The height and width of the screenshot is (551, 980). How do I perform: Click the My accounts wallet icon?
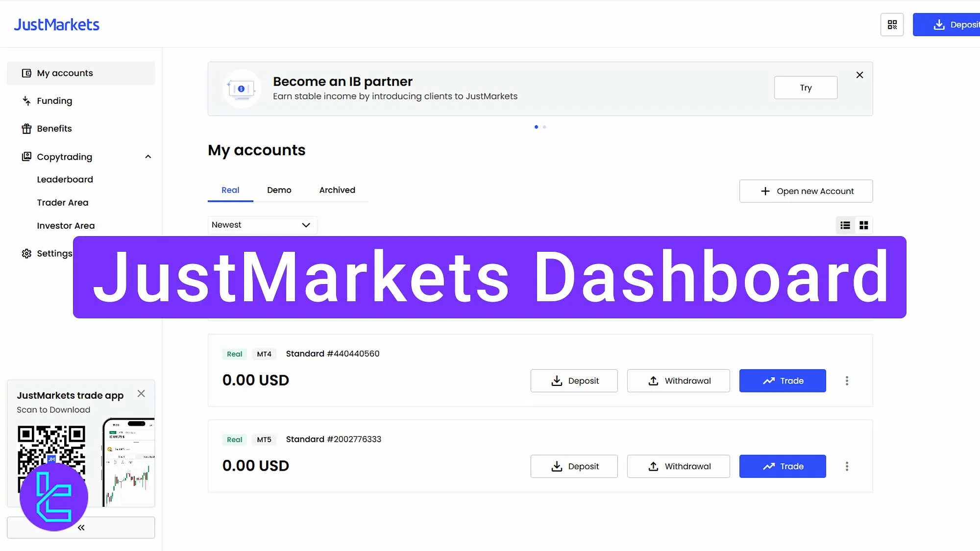pos(26,73)
